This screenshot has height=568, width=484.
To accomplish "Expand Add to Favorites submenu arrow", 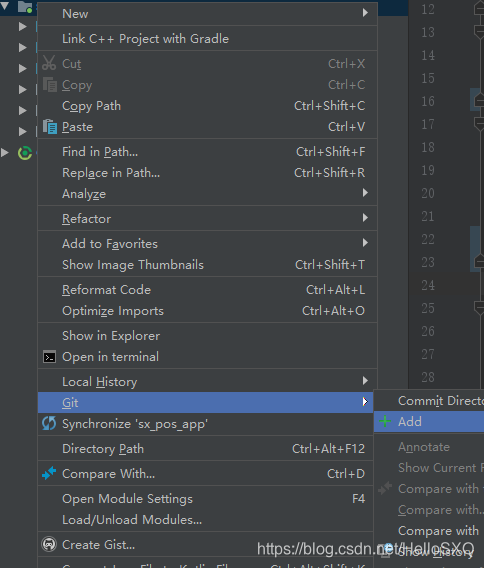I will point(365,243).
